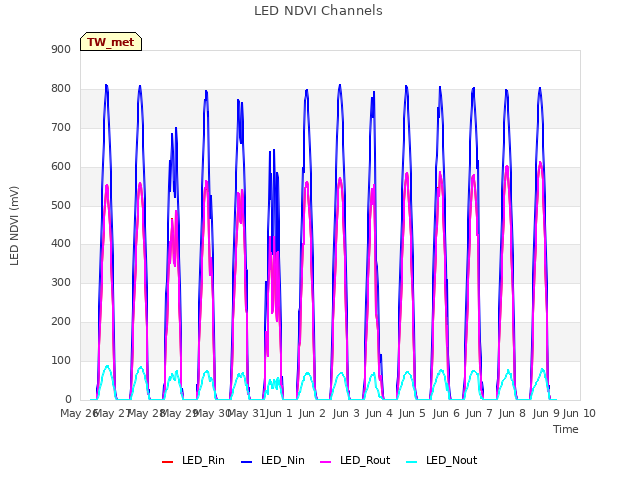Click the 800 y-axis tick label
Viewport: 640px width, 480px height.
pyautogui.click(x=61, y=89)
